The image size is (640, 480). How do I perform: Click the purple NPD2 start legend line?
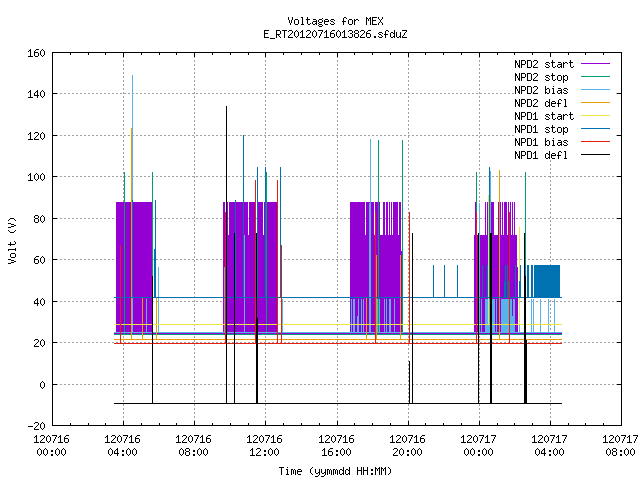tap(596, 64)
